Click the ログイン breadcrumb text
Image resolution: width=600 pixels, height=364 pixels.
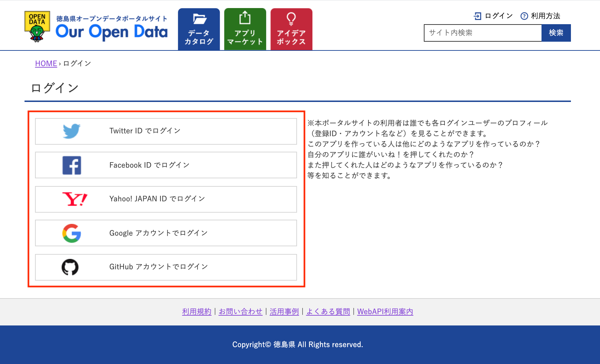tap(77, 63)
